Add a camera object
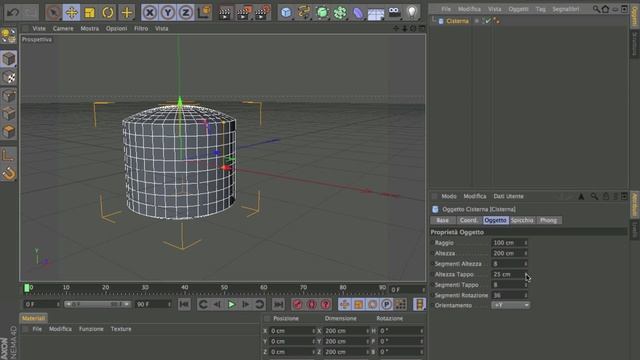This screenshot has height=360, width=640. tap(394, 12)
